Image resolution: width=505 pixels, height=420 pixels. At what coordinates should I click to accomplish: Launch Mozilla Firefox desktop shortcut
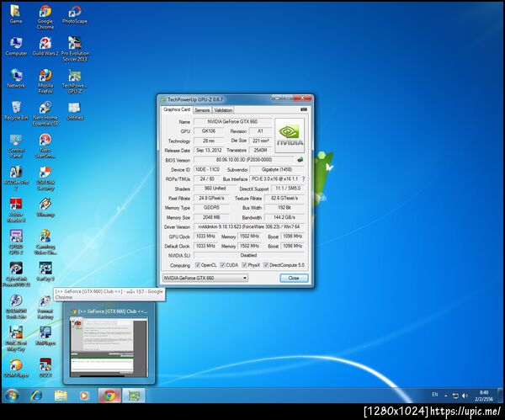pyautogui.click(x=45, y=81)
